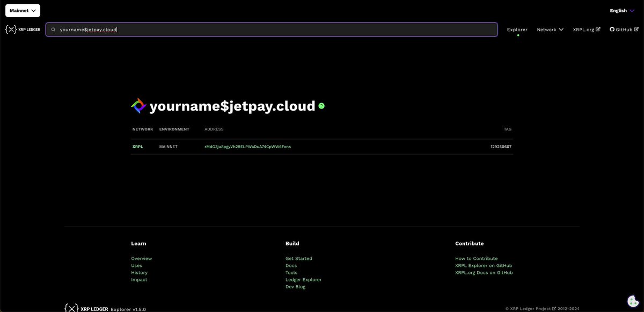Image resolution: width=644 pixels, height=312 pixels.
Task: Click the ADDRESS column header
Action: coord(214,129)
